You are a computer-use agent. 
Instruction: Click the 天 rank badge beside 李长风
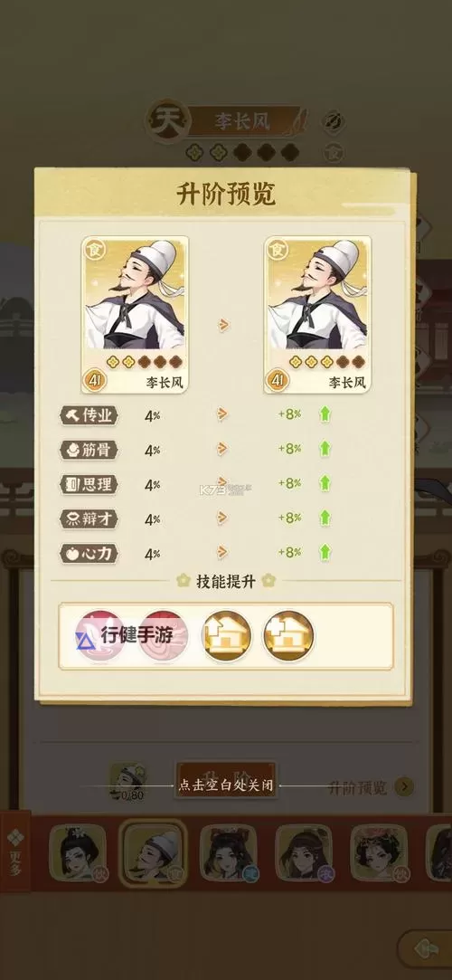point(167,121)
